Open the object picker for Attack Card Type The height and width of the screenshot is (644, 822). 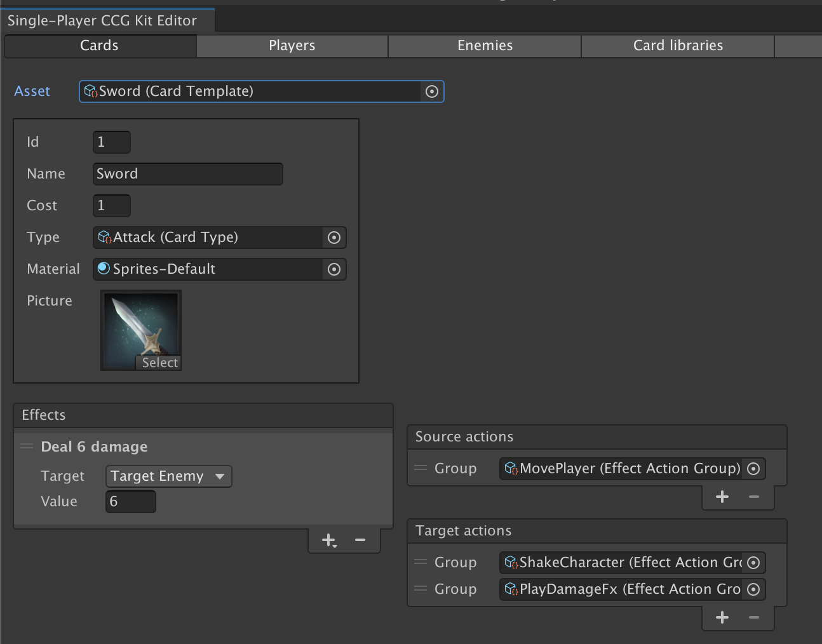(334, 238)
